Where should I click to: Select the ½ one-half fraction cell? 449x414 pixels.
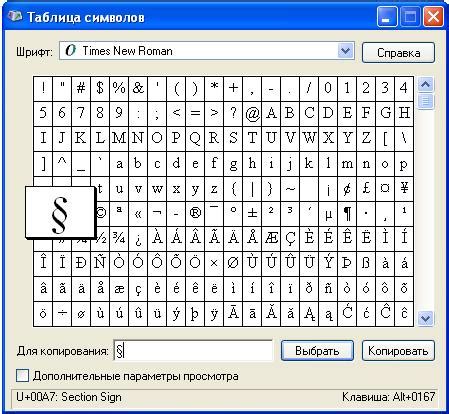pos(101,239)
